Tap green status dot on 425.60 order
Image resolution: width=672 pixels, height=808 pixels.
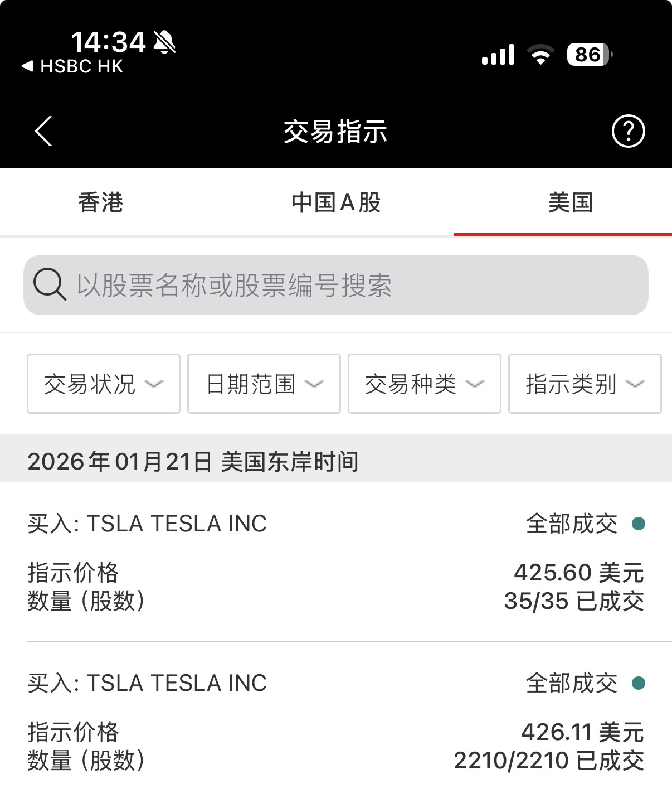639,524
